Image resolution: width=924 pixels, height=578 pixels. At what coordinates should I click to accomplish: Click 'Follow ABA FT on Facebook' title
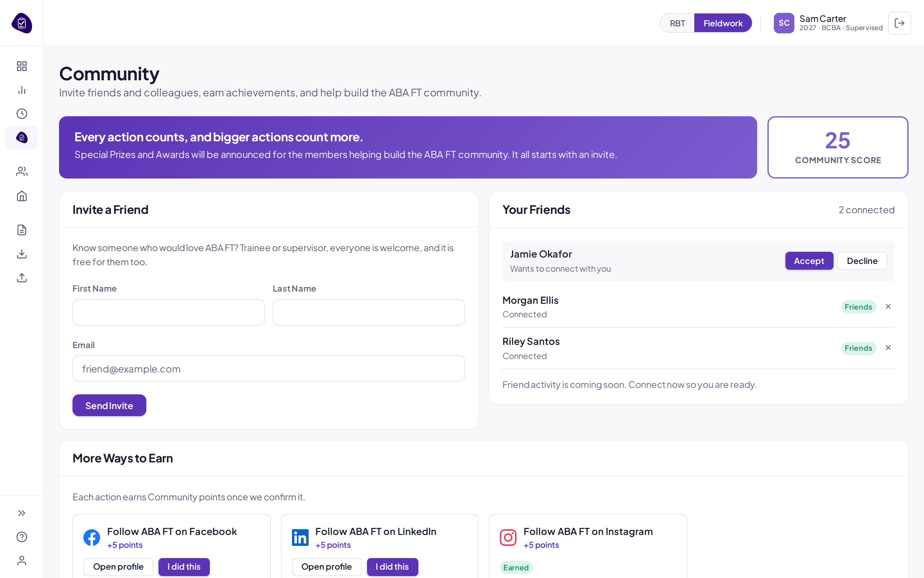coord(172,531)
